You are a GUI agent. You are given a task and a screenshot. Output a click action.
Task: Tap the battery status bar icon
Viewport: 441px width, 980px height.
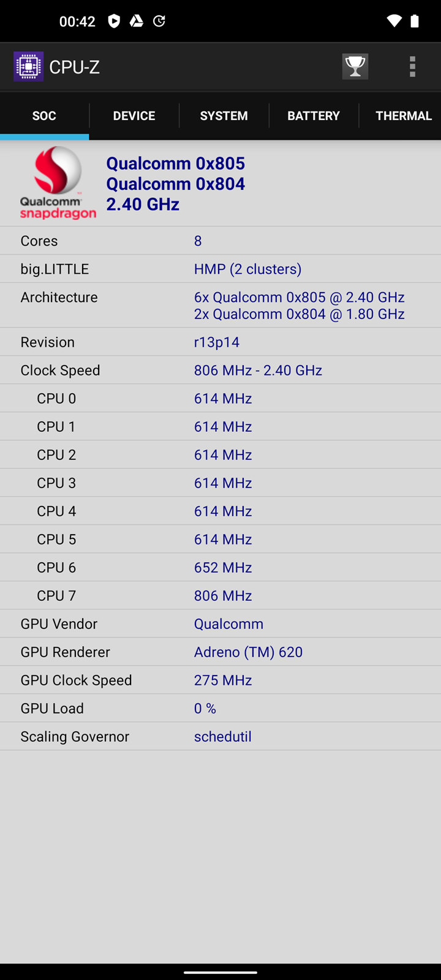pos(415,21)
